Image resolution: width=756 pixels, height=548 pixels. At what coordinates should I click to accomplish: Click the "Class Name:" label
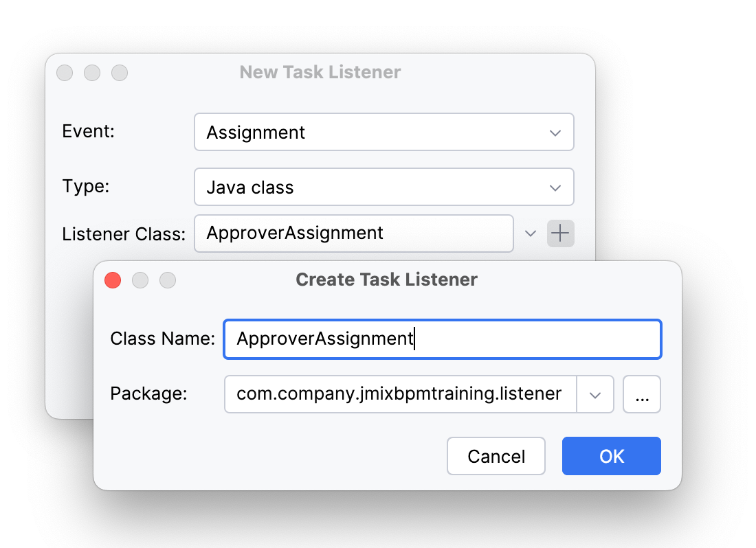tap(162, 339)
